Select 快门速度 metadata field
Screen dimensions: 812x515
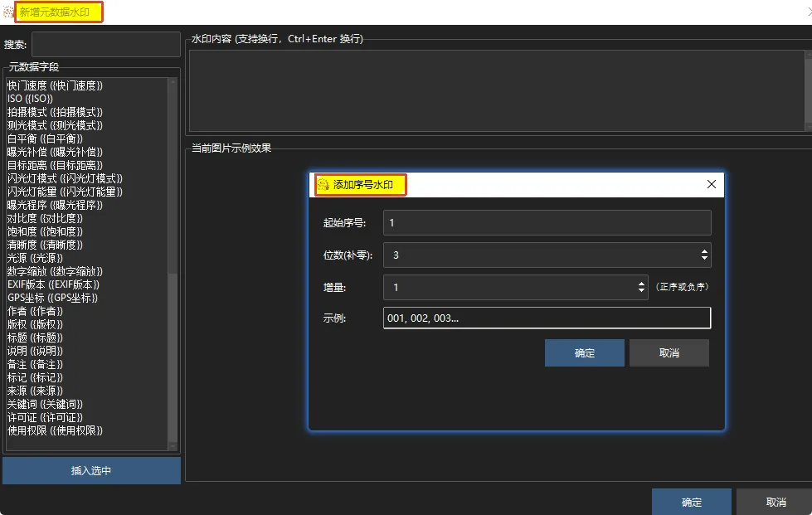[x=55, y=85]
